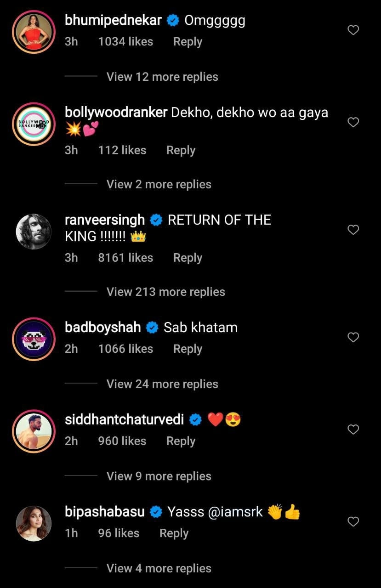The height and width of the screenshot is (588, 381).
Task: Like bhumipednekar's comment with the heart
Action: (353, 30)
